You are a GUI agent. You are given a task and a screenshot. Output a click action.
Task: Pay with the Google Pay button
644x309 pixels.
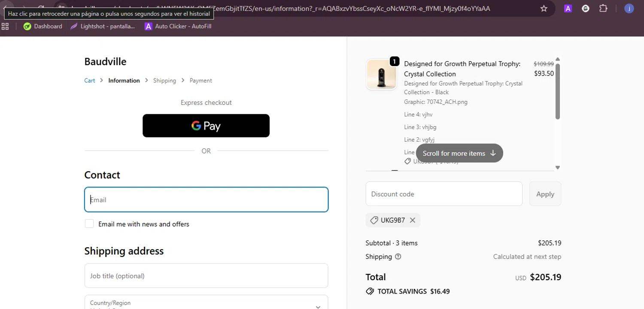click(206, 126)
